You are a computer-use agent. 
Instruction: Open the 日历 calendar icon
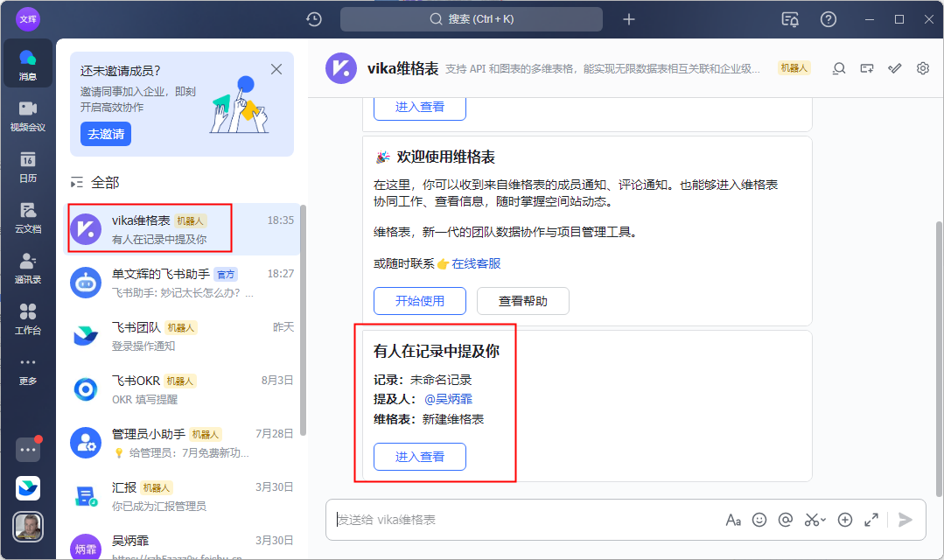(x=28, y=166)
